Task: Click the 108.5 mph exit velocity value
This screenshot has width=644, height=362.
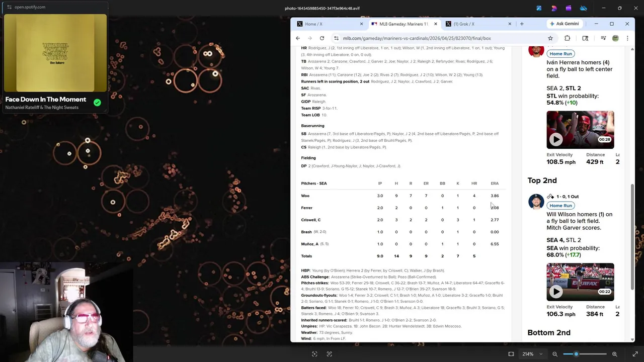Action: [561, 162]
